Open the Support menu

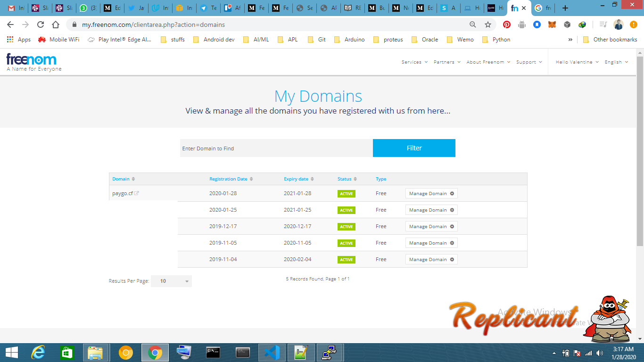(x=529, y=62)
